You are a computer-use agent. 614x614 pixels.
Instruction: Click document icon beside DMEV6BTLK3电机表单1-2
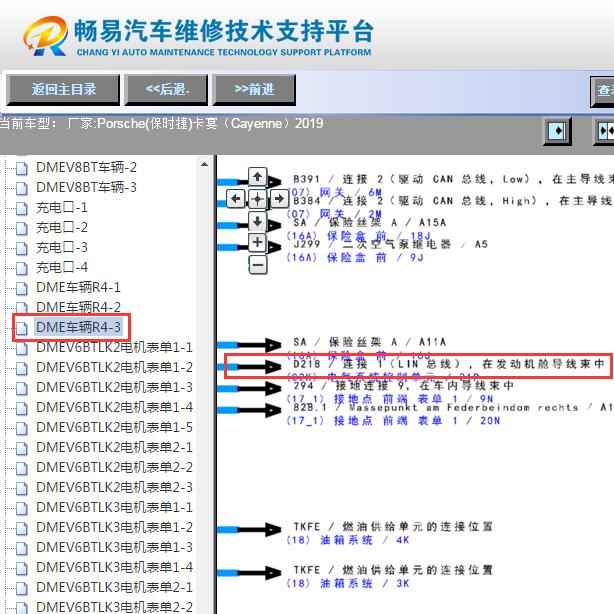point(22,528)
